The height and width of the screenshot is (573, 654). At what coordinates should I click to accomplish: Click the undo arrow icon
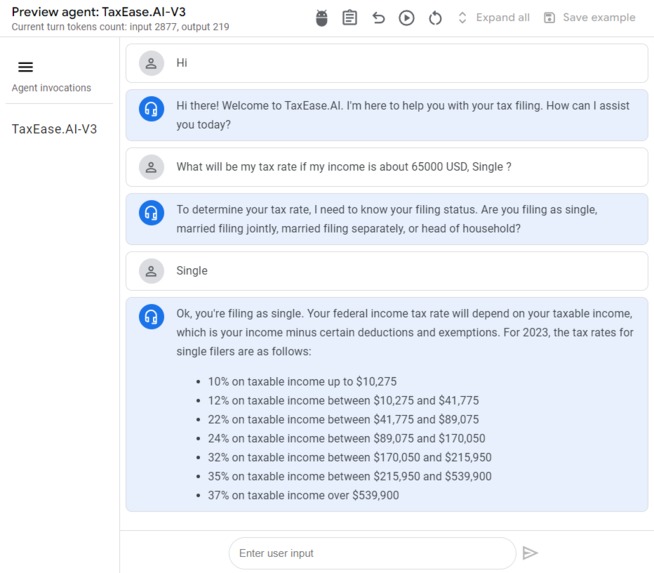click(378, 18)
